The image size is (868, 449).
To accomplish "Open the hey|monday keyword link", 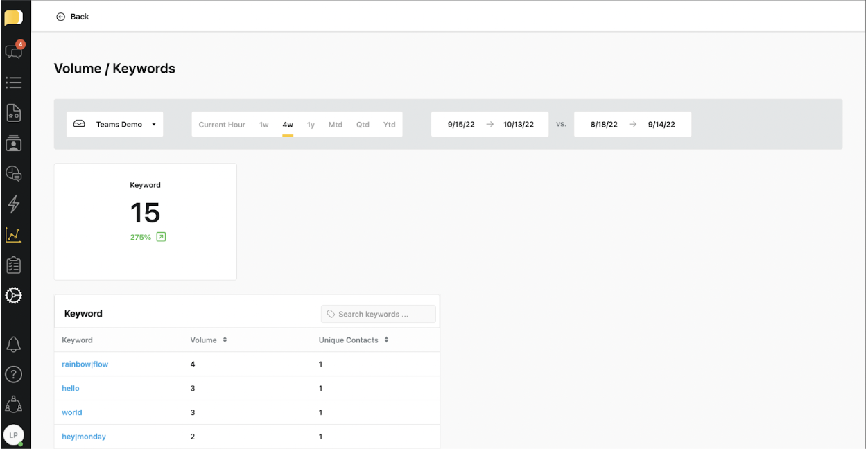I will (x=84, y=437).
